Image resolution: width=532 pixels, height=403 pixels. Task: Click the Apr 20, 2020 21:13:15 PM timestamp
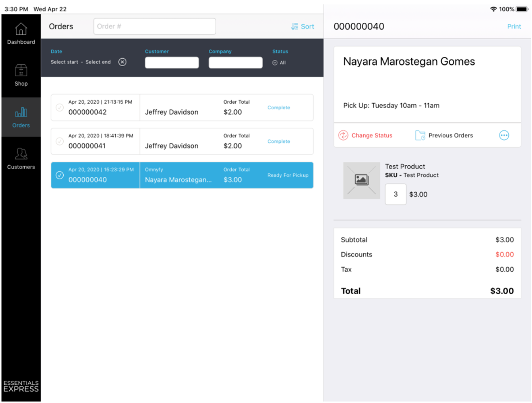pos(100,102)
